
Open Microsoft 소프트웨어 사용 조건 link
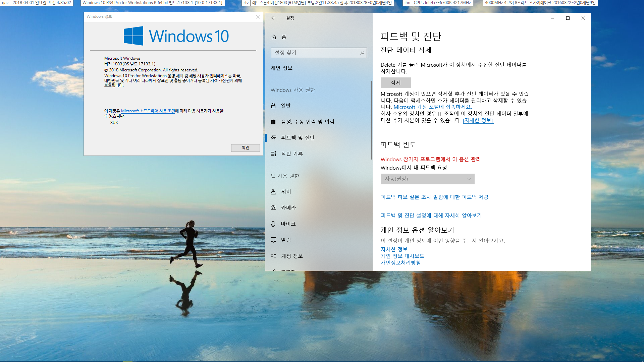[148, 111]
